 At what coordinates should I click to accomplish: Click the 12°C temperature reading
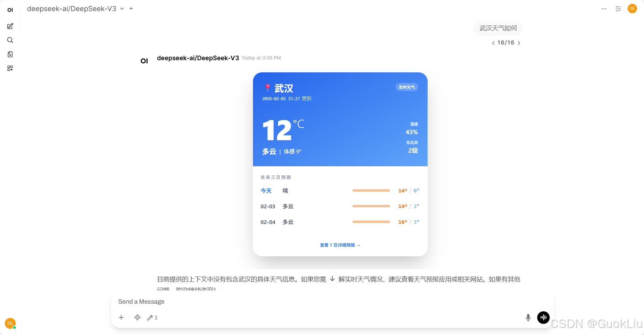(x=283, y=130)
